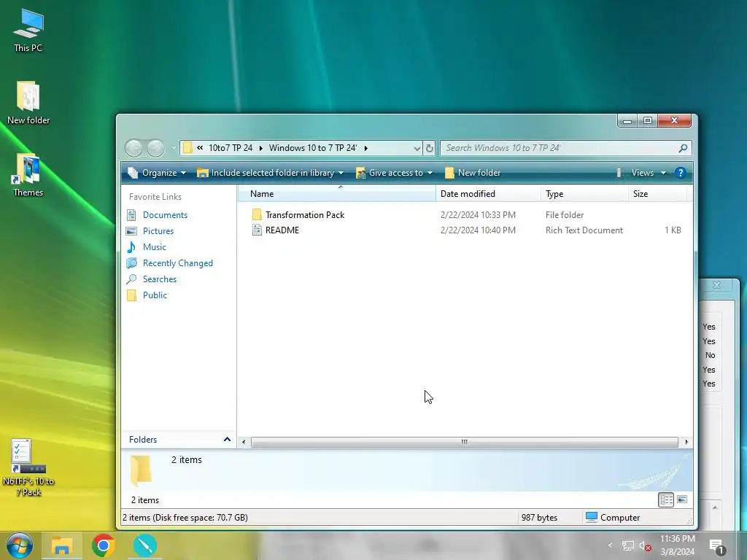Image resolution: width=747 pixels, height=560 pixels.
Task: Open the Music favorite link
Action: pos(155,247)
